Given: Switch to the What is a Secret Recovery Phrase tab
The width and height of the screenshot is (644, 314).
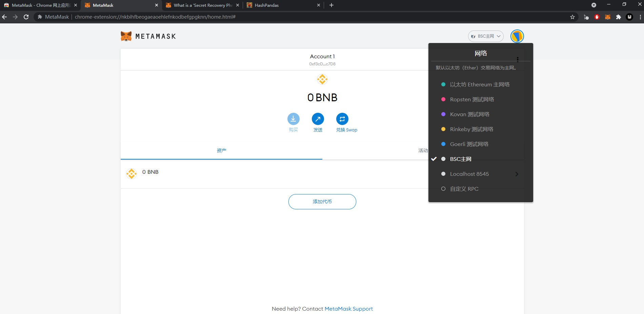Looking at the screenshot, I should (202, 5).
